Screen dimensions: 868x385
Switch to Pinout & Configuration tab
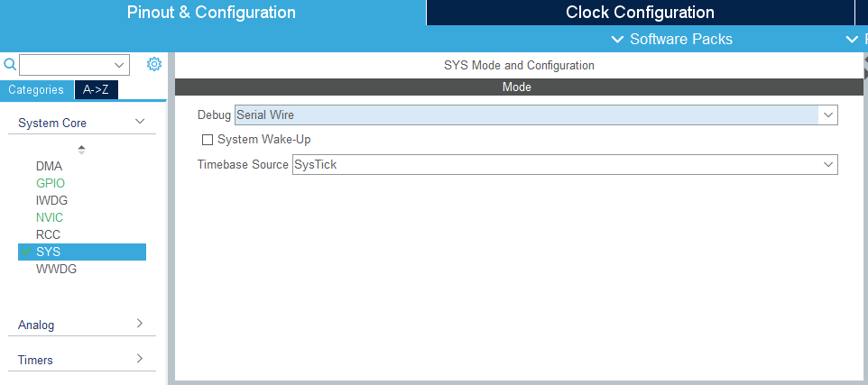point(213,12)
